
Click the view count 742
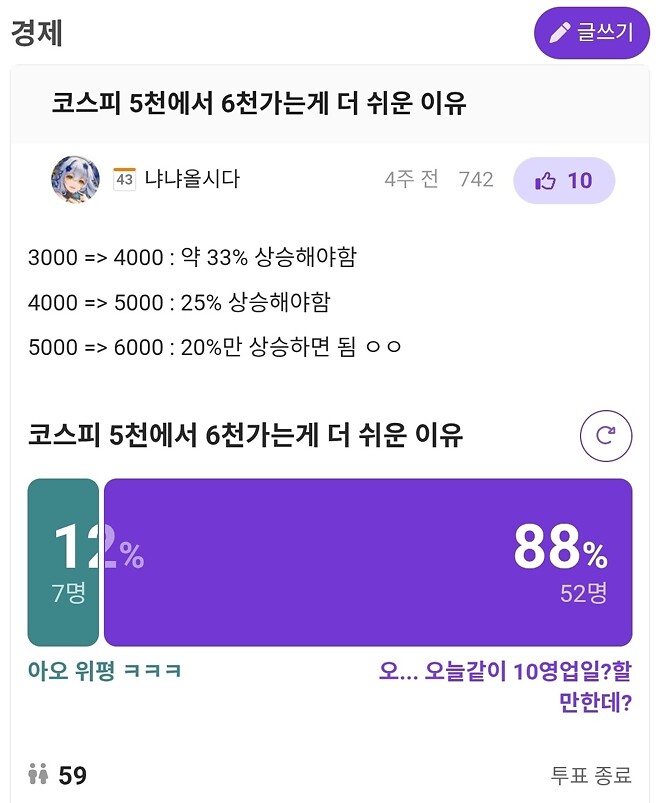(x=476, y=180)
